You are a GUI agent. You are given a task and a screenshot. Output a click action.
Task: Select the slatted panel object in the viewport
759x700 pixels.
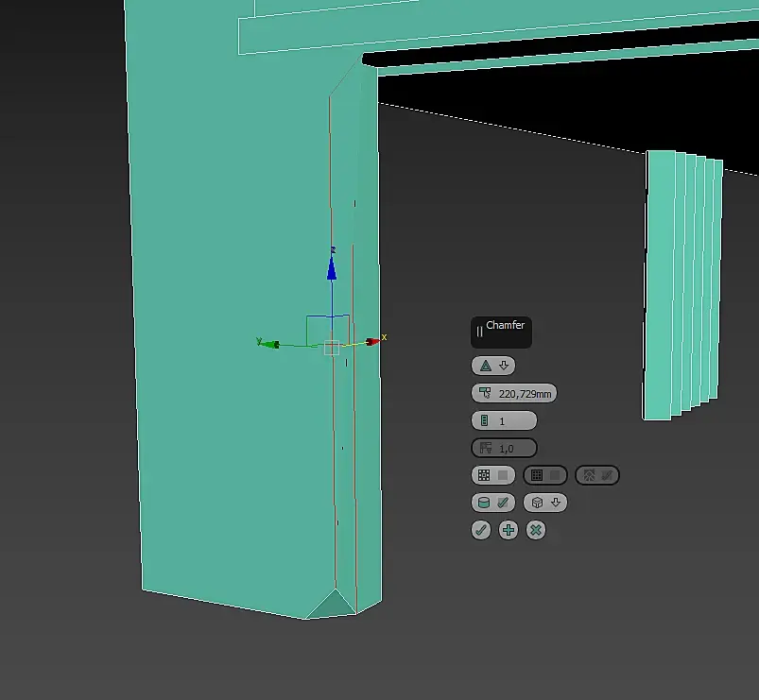(x=682, y=285)
